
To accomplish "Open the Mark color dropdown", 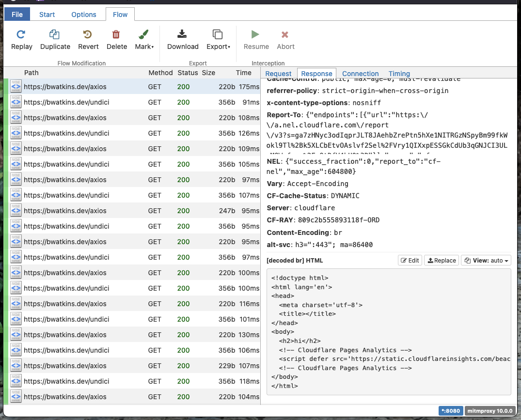I will (x=154, y=47).
